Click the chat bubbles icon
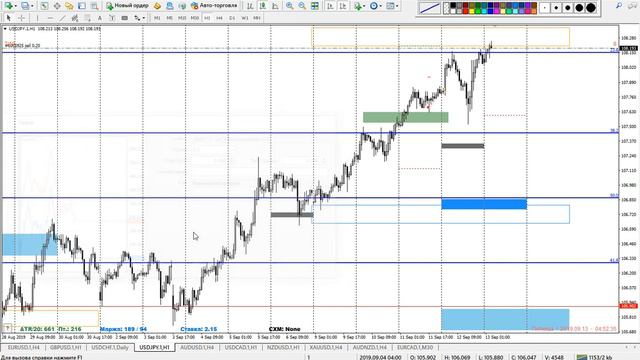 (x=631, y=6)
